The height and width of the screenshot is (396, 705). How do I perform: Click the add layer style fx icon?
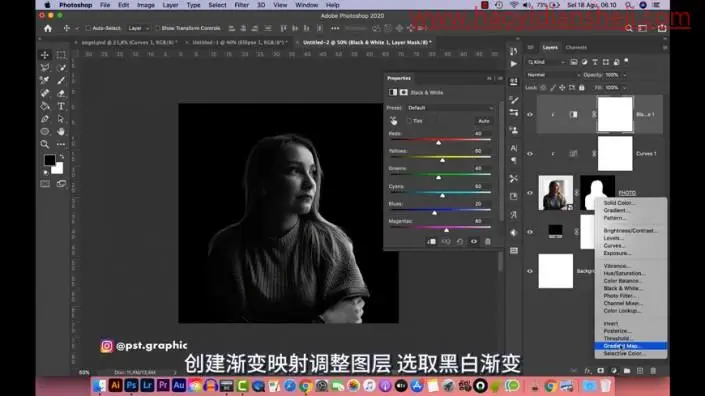coord(588,371)
